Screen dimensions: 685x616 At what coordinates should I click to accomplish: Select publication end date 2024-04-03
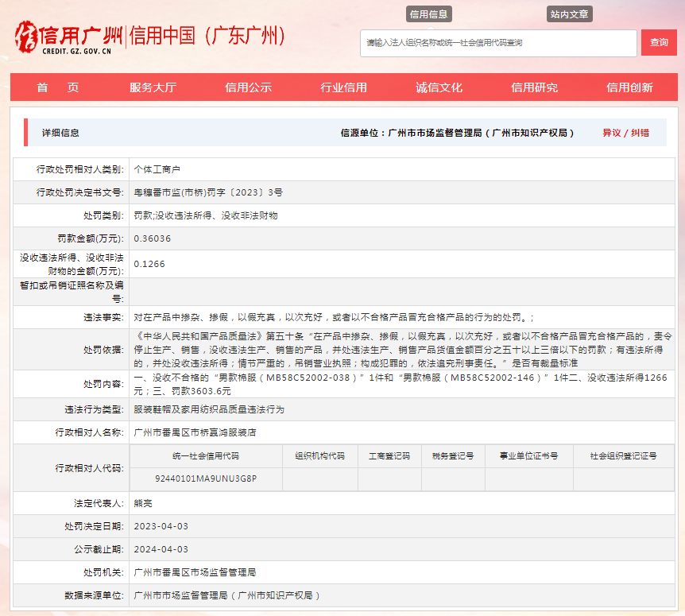point(161,549)
